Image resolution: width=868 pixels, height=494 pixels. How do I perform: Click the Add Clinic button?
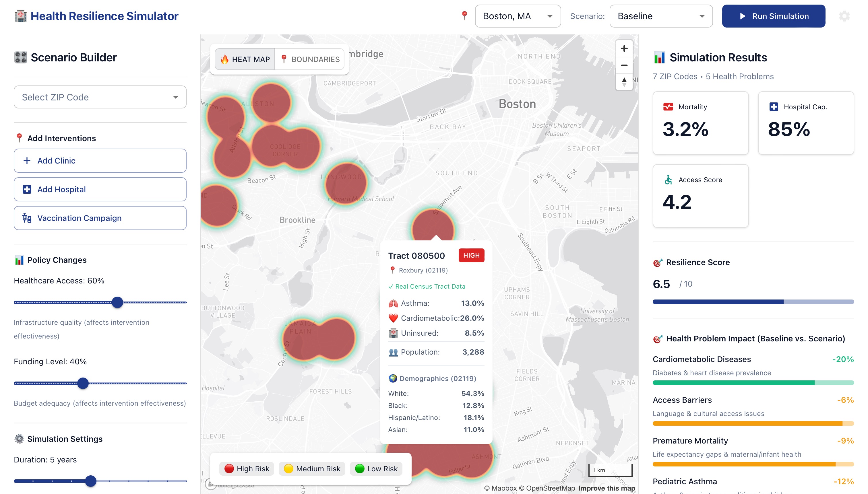[x=100, y=160]
